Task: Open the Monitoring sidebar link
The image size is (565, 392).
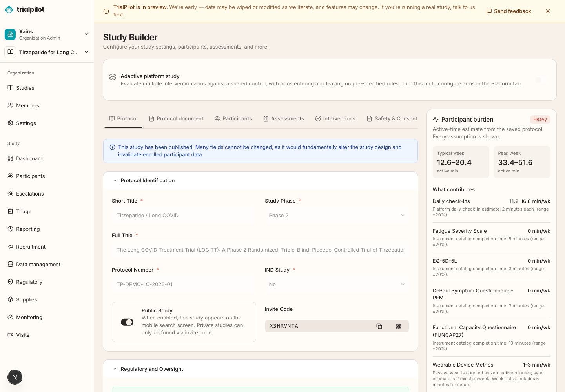Action: tap(47, 317)
